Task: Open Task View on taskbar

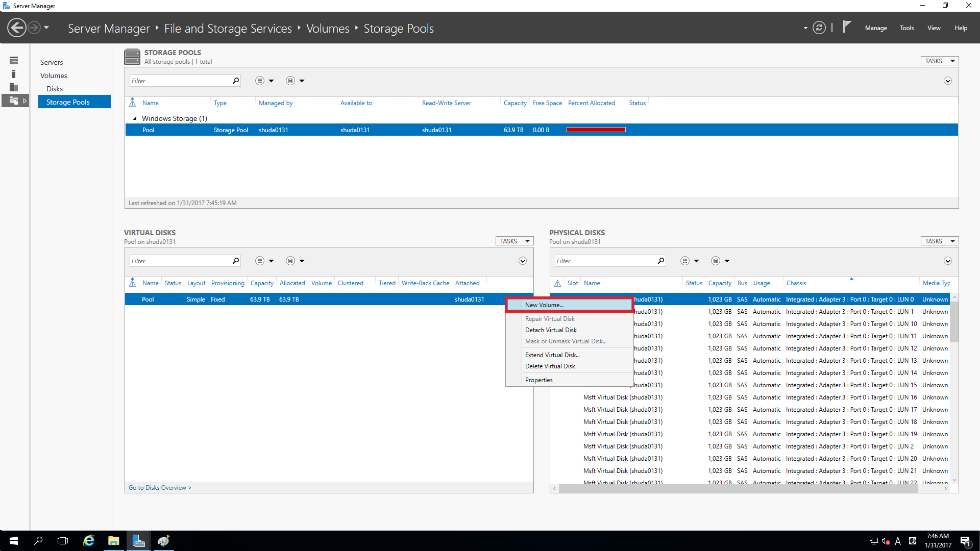Action: [x=63, y=541]
